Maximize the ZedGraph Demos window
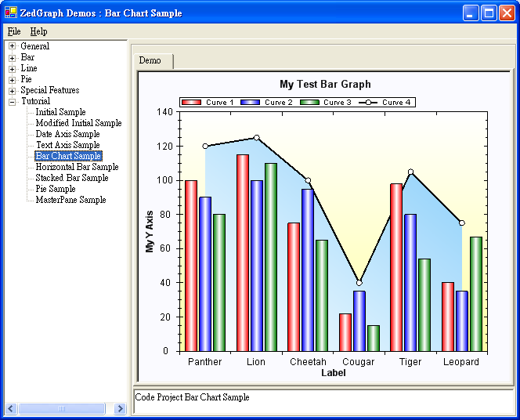This screenshot has width=520, height=420. pyautogui.click(x=489, y=13)
